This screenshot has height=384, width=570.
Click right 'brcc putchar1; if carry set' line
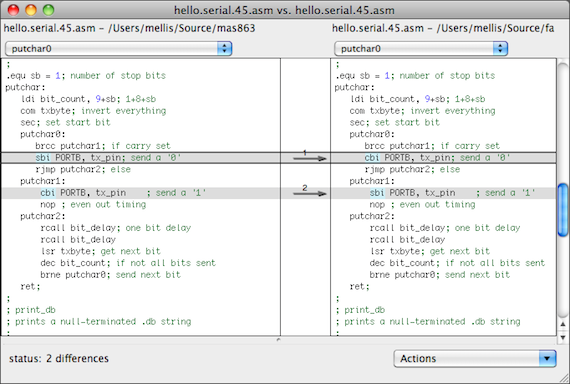432,146
